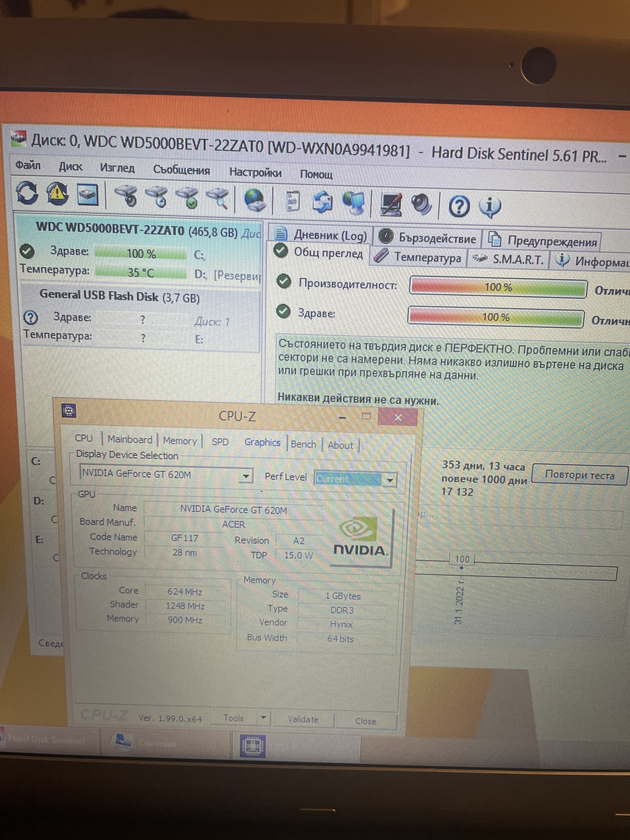Click the Validate button in CPU-Z
The height and width of the screenshot is (840, 630).
coord(303,719)
